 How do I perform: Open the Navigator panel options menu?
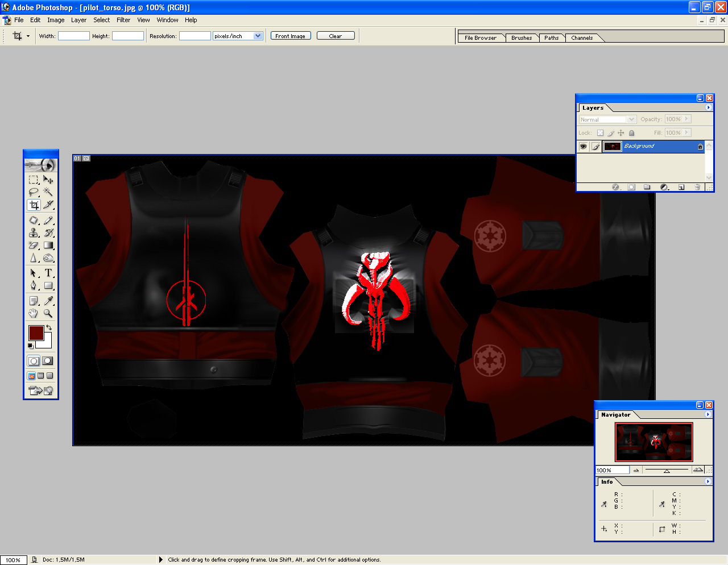pyautogui.click(x=708, y=414)
